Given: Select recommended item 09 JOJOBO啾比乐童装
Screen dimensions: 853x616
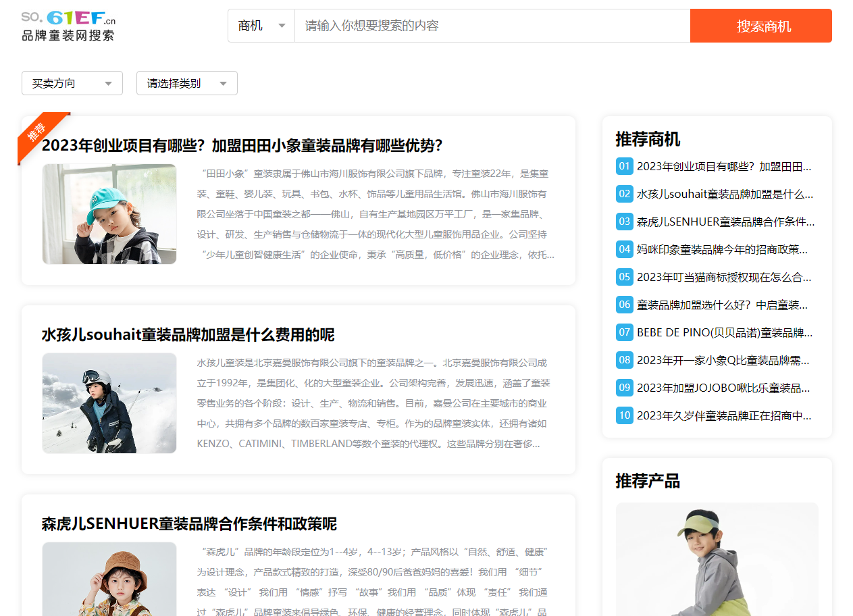Looking at the screenshot, I should point(723,388).
